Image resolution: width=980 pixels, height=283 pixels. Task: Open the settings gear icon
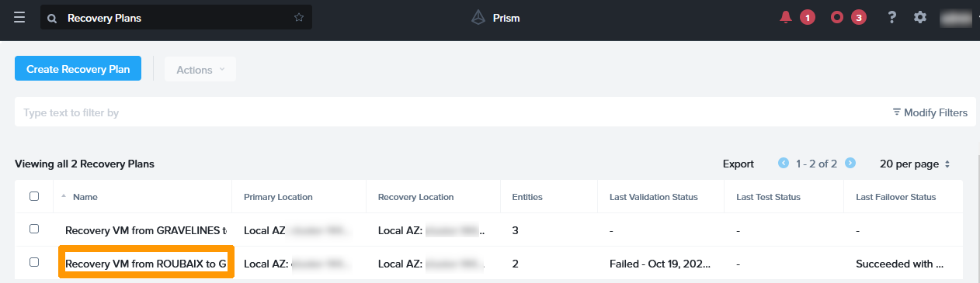[920, 17]
